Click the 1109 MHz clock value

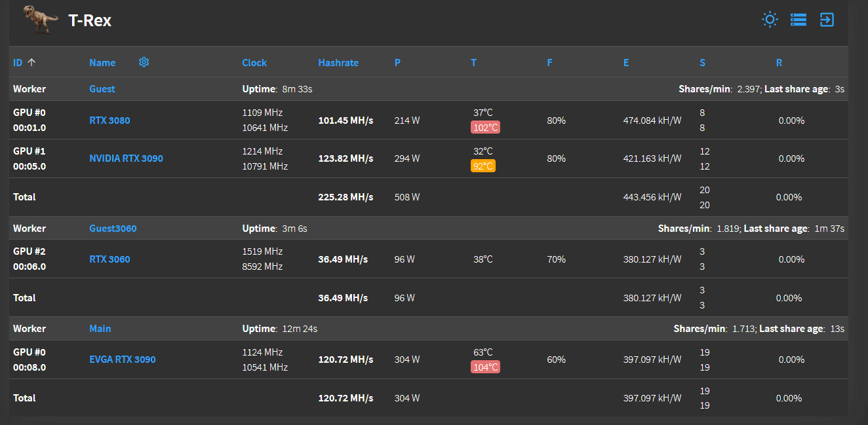tap(262, 113)
